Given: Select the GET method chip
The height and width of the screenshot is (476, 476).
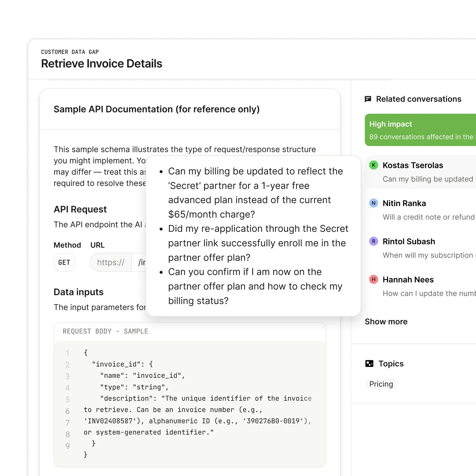Looking at the screenshot, I should [64, 262].
